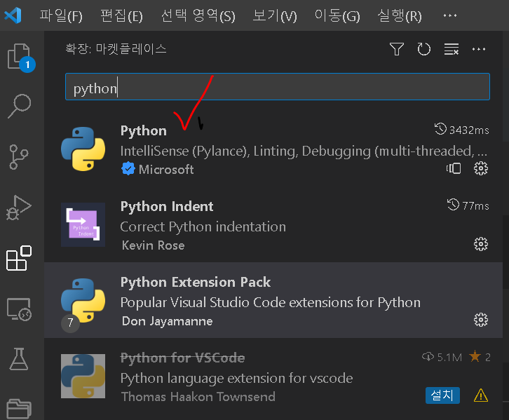Click the Popular Visual Studio Code extensions description
Image resolution: width=509 pixels, height=420 pixels.
[x=271, y=302]
